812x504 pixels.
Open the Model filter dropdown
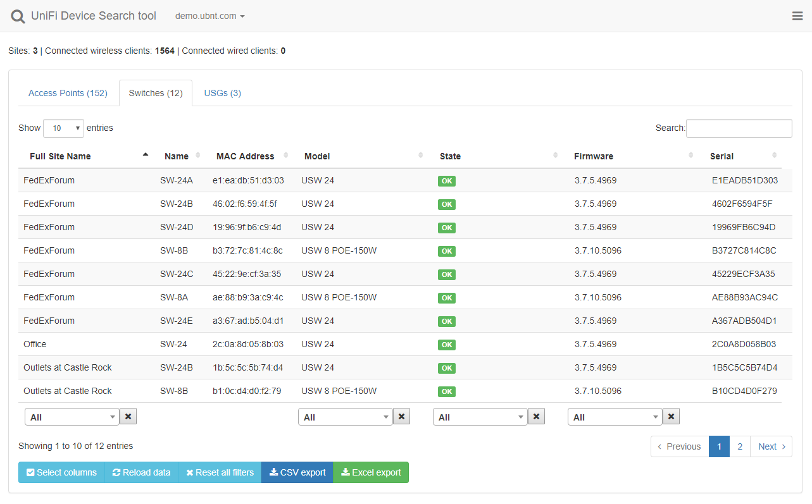pos(345,417)
